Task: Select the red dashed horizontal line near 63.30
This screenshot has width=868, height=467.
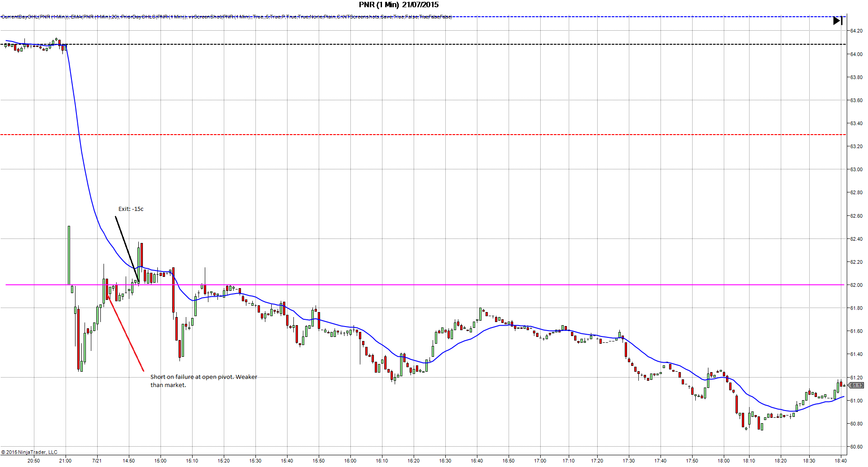Action: tap(423, 135)
